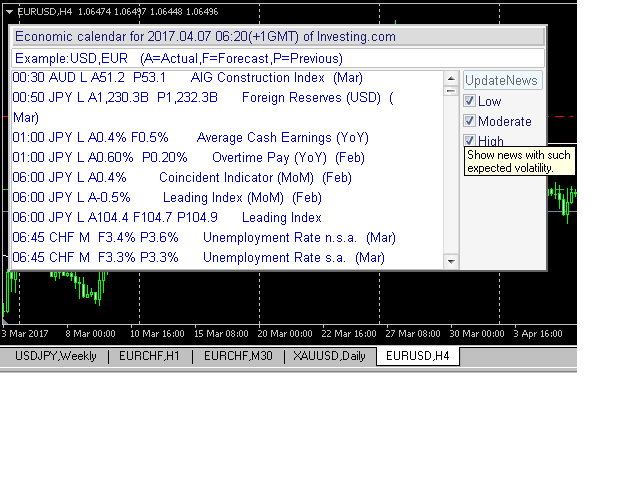This screenshot has width=640, height=480.
Task: Click the triangle beside the EURUSD,H4 chart title
Action: click(7, 11)
